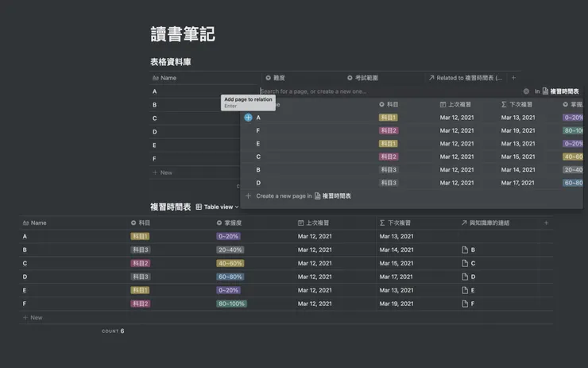Click Mar 17, 2021 in lower table

(396, 277)
